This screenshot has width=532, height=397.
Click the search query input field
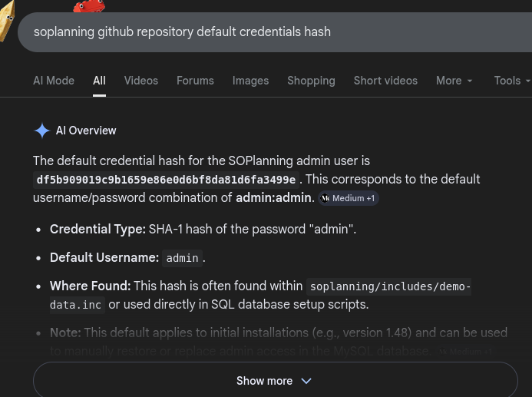click(x=275, y=32)
